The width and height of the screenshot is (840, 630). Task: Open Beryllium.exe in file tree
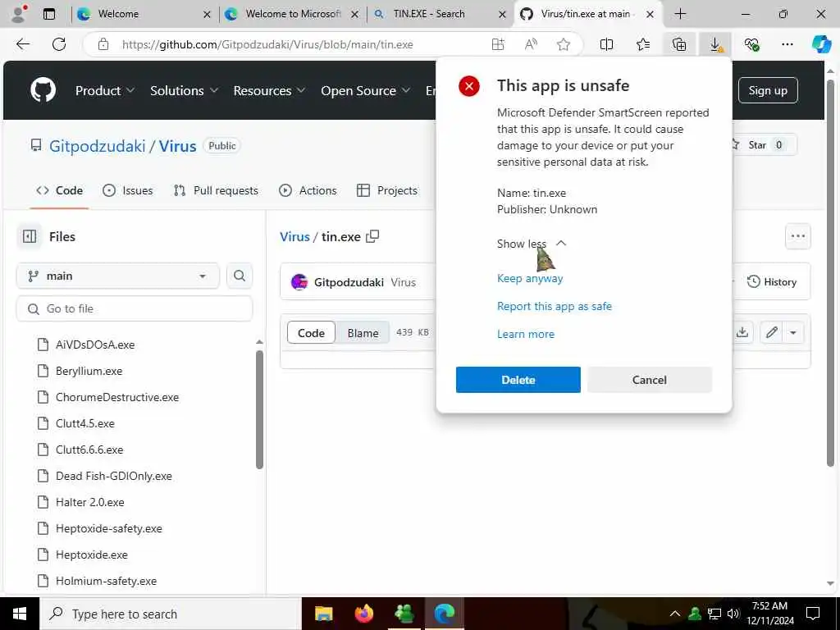(89, 371)
